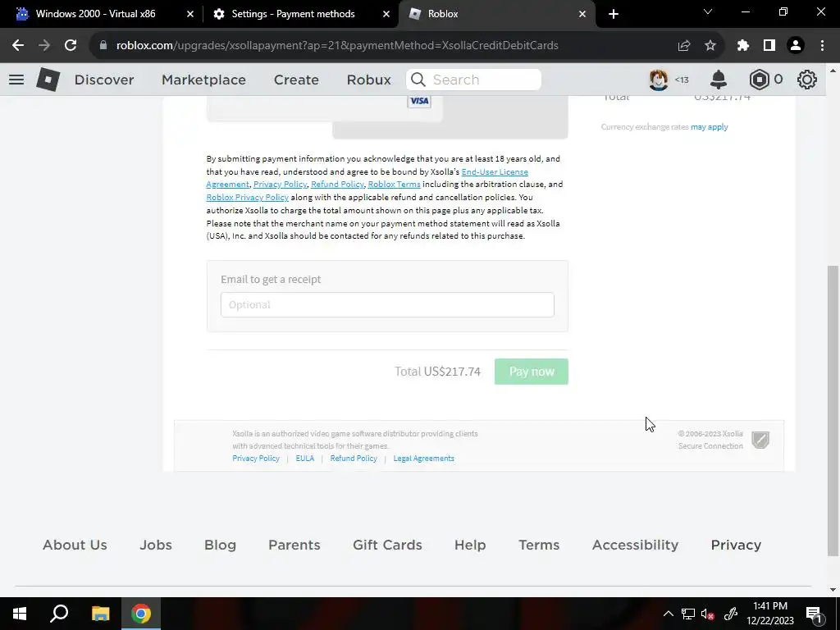Reload the page

pyautogui.click(x=71, y=46)
